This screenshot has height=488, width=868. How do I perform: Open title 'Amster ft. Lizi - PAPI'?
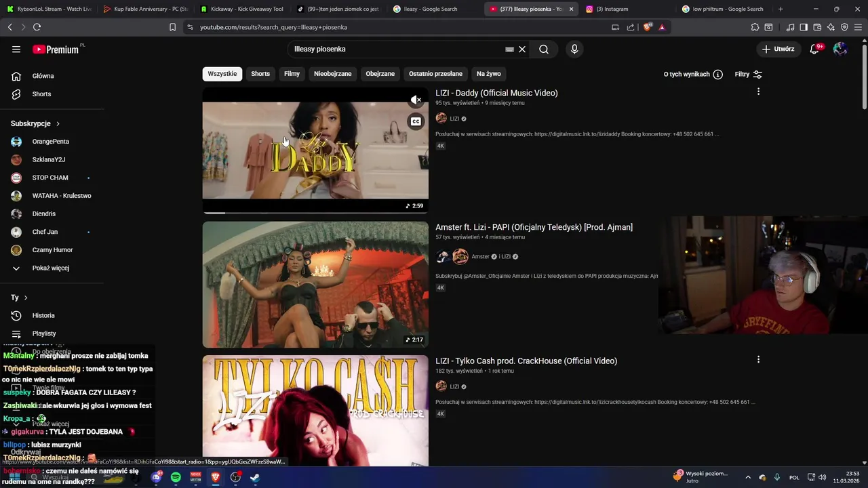click(x=534, y=227)
